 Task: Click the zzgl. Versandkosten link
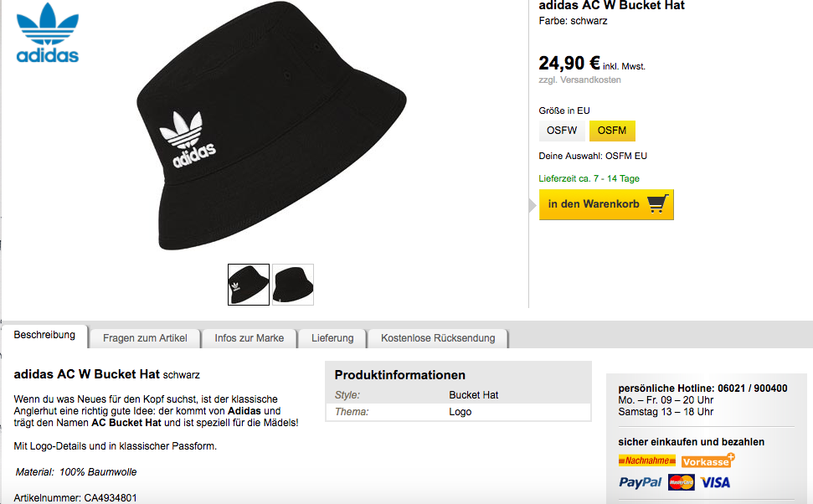579,80
